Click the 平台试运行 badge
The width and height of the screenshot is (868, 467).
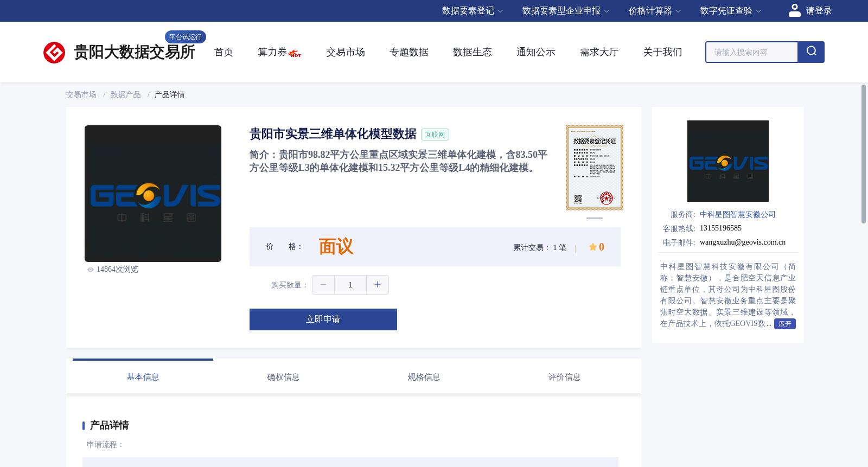click(x=186, y=37)
